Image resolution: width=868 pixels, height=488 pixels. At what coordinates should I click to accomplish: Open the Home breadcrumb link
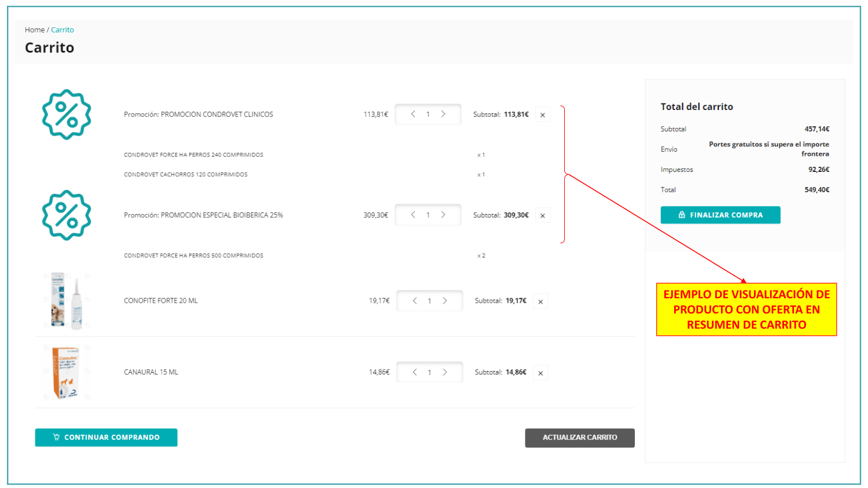pos(34,30)
